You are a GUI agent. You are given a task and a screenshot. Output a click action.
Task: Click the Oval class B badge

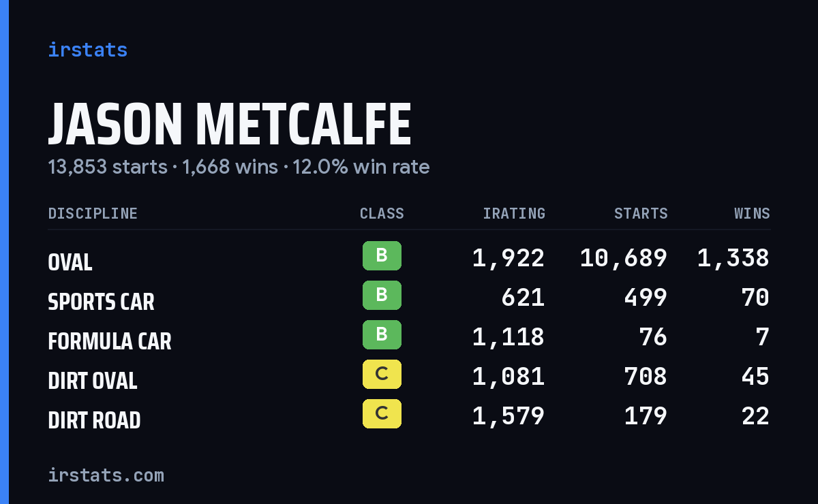click(382, 255)
